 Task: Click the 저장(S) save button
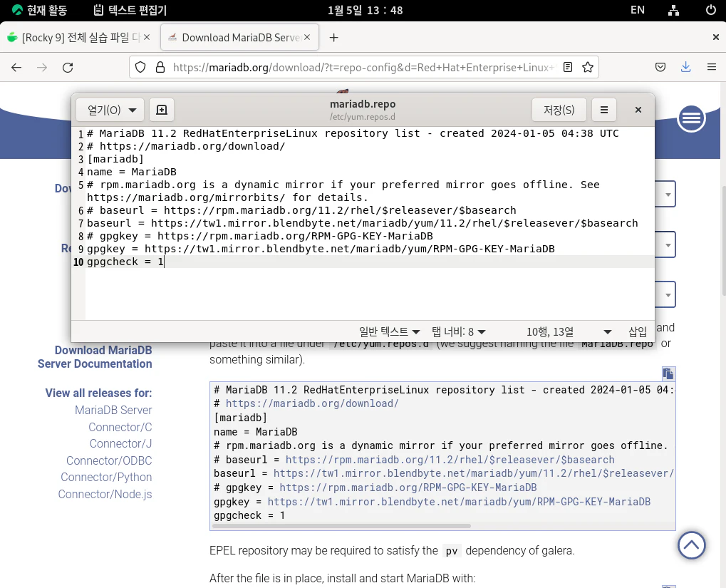(559, 110)
